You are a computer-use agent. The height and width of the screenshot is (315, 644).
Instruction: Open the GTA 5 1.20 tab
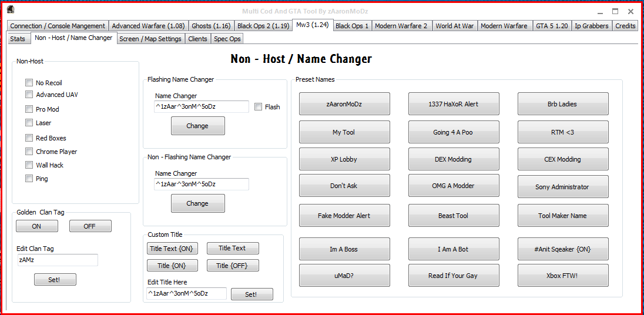(552, 26)
